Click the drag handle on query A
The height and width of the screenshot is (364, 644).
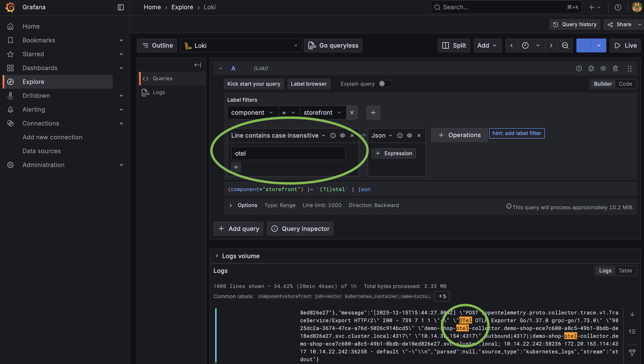[x=630, y=68]
